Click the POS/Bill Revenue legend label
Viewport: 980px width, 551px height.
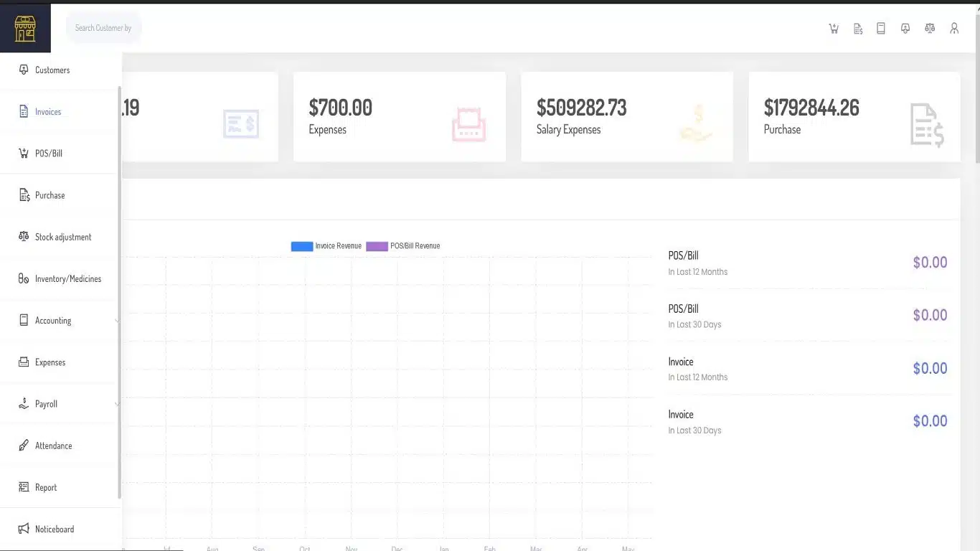coord(415,246)
